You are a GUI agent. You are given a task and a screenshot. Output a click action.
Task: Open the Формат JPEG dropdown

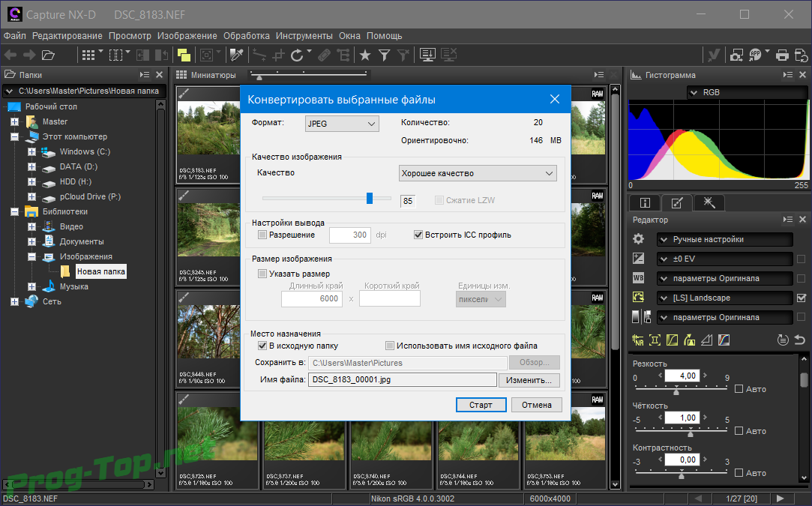(x=342, y=124)
